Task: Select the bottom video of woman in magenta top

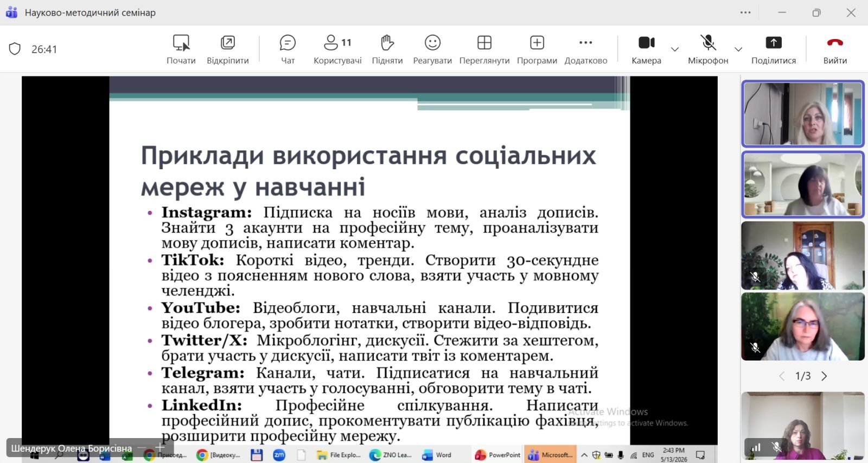Action: 803,426
